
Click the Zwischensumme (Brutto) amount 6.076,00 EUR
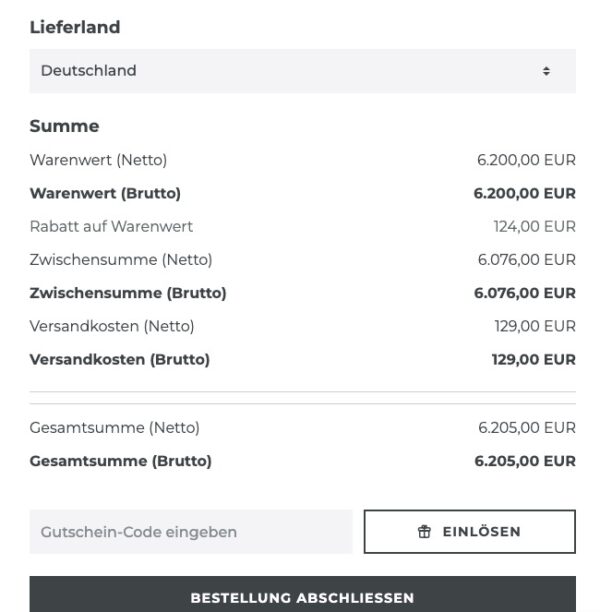click(525, 293)
